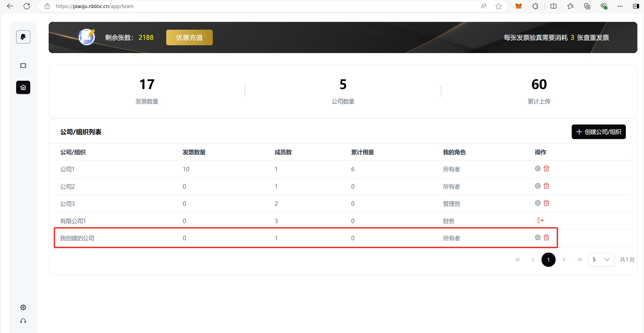Viewport: 644px width, 333px height.
Task: Reload the page with the refresh icon
Action: pos(27,6)
